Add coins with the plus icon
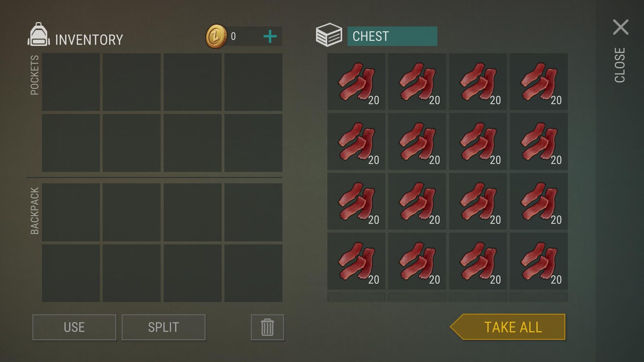 coord(270,37)
